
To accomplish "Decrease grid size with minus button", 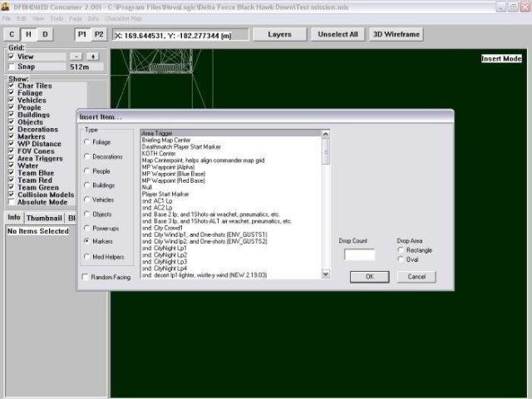I will click(x=76, y=57).
